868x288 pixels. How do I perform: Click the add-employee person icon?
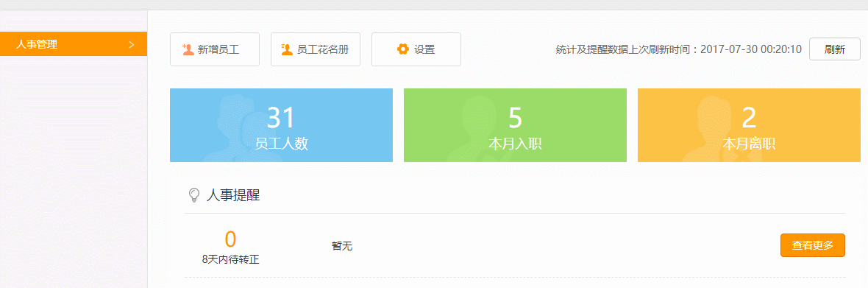pos(188,49)
